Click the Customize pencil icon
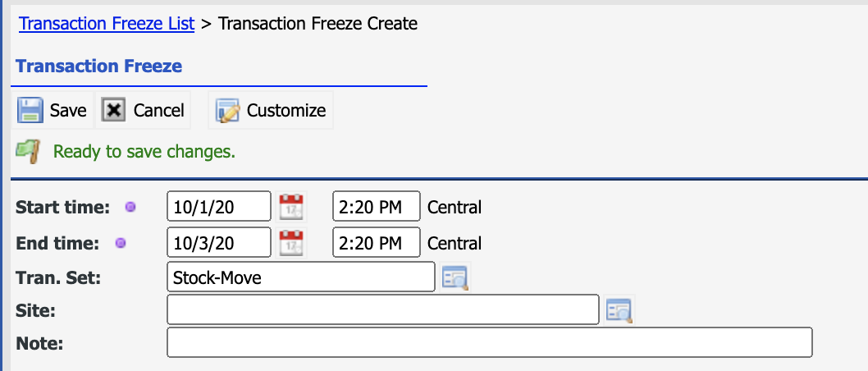Image resolution: width=868 pixels, height=371 pixels. [x=227, y=111]
